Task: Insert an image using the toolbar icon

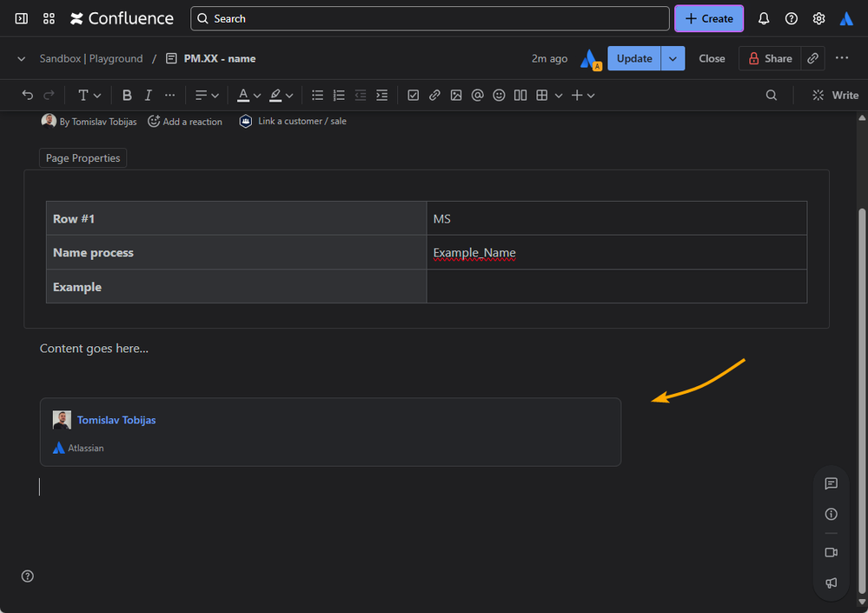Action: (x=456, y=96)
